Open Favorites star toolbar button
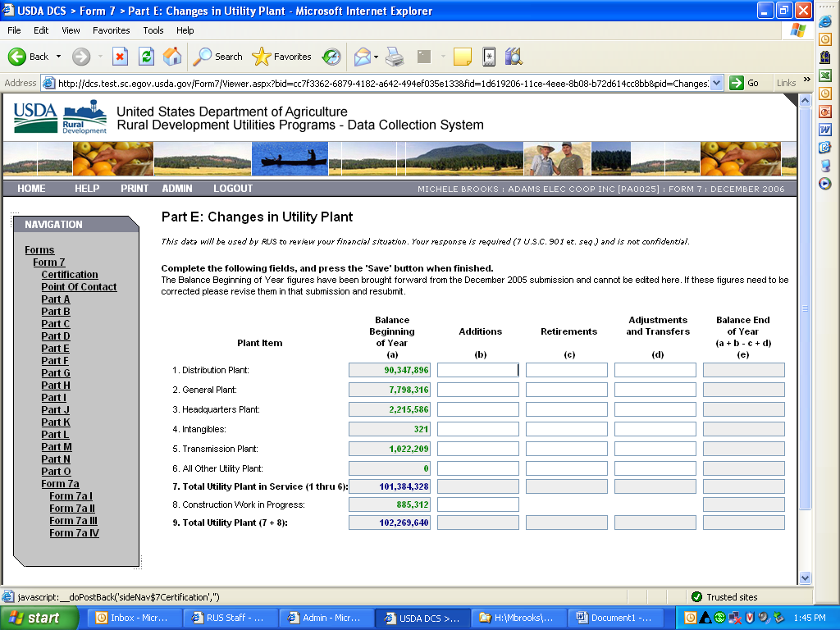 pos(282,57)
